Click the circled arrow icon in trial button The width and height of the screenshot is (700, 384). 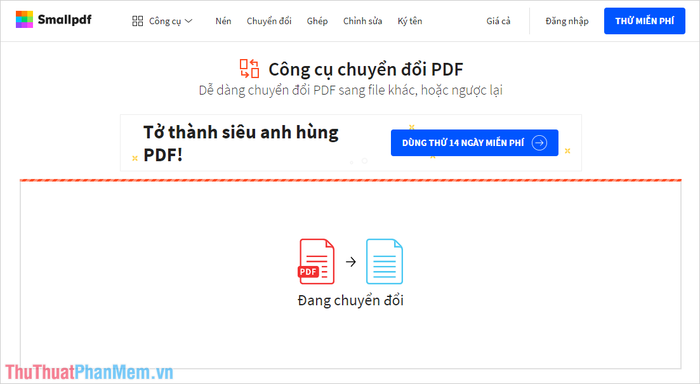click(539, 143)
